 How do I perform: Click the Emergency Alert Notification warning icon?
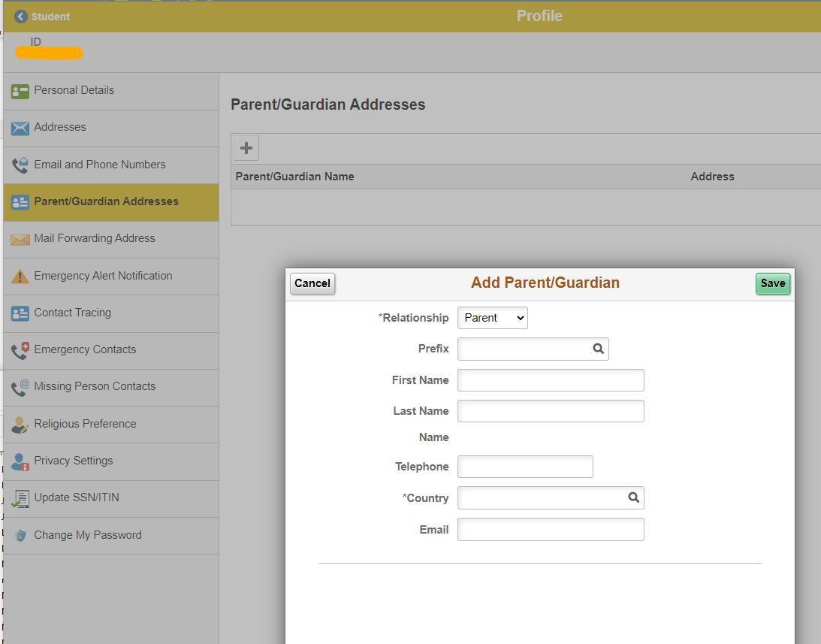pos(19,276)
